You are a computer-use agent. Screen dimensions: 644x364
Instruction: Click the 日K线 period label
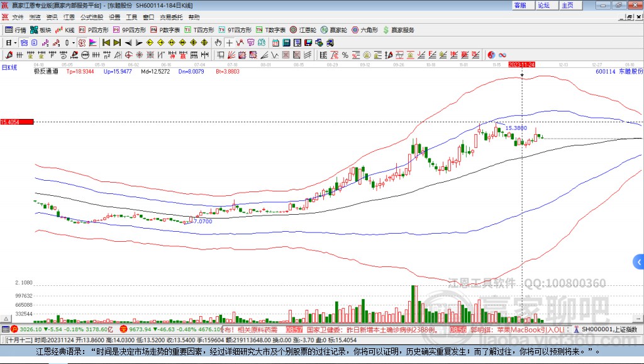9,68
